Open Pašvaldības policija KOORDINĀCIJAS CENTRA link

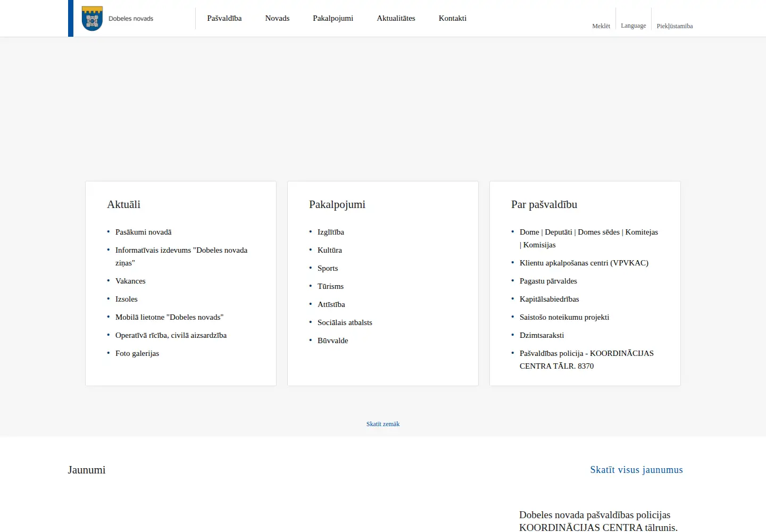(x=587, y=360)
